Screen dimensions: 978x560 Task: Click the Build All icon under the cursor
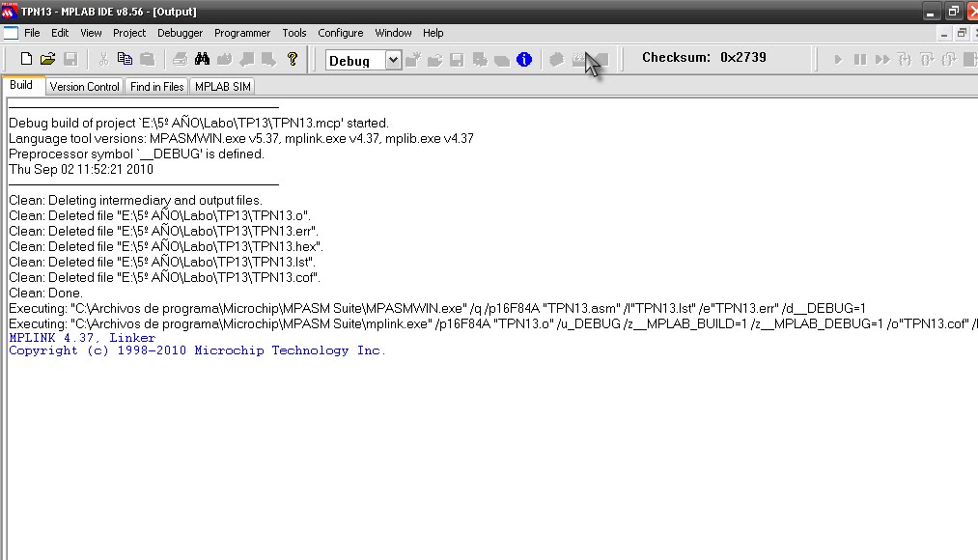click(x=579, y=60)
